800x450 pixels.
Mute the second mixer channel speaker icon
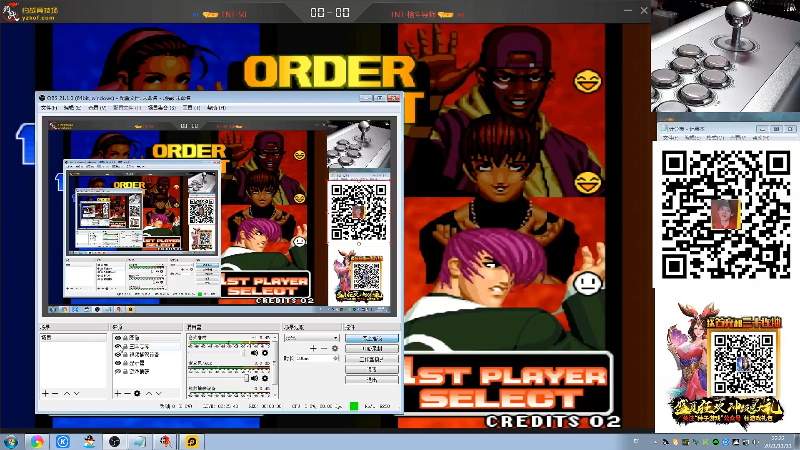coord(255,378)
